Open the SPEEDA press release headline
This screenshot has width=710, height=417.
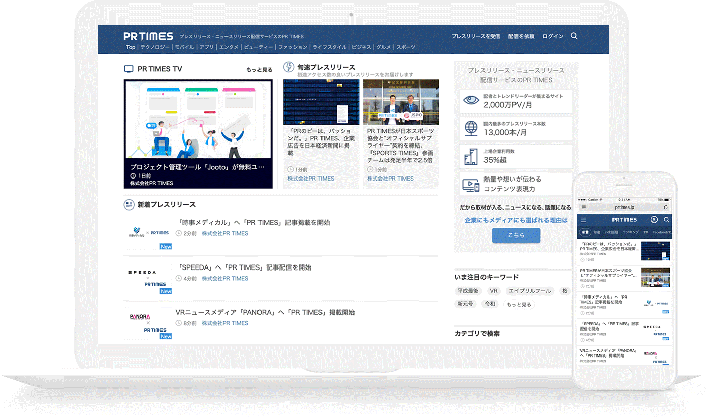245,268
